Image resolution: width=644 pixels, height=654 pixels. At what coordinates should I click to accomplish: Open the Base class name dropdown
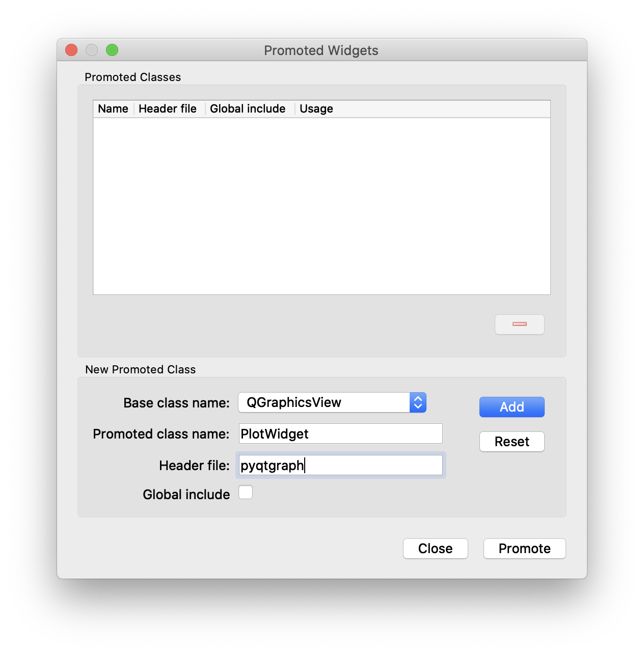pyautogui.click(x=332, y=402)
